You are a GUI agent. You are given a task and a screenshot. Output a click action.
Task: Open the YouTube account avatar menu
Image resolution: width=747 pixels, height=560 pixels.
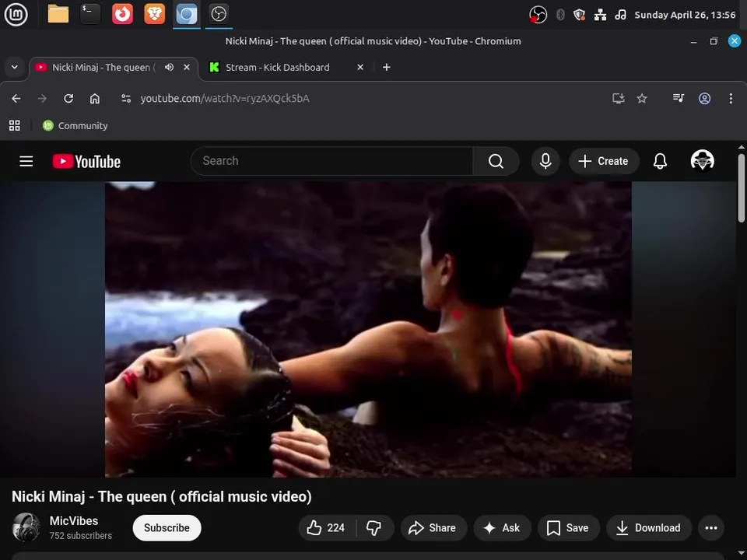702,160
